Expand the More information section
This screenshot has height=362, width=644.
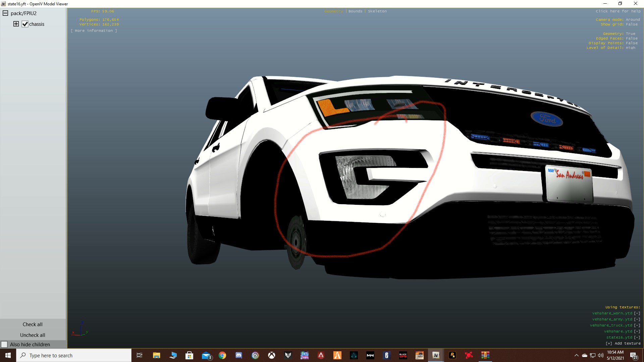click(94, 31)
